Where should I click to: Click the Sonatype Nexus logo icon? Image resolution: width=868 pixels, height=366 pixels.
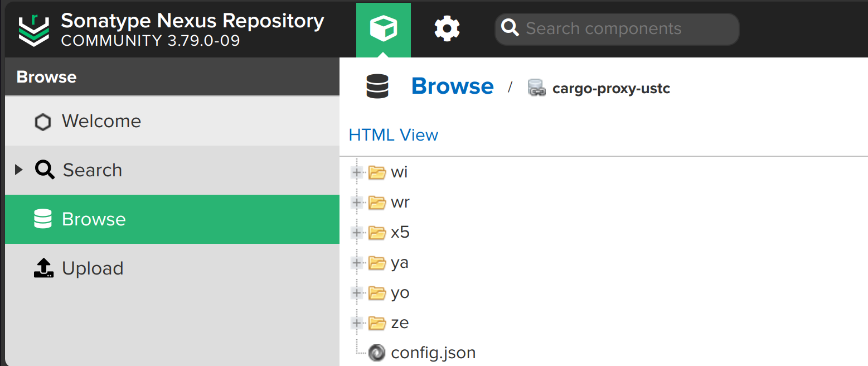pos(34,30)
